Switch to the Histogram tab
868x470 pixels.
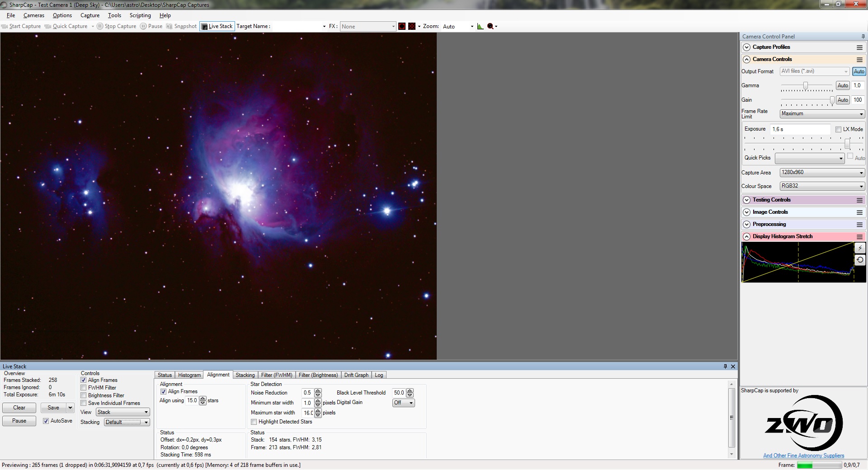pyautogui.click(x=189, y=375)
